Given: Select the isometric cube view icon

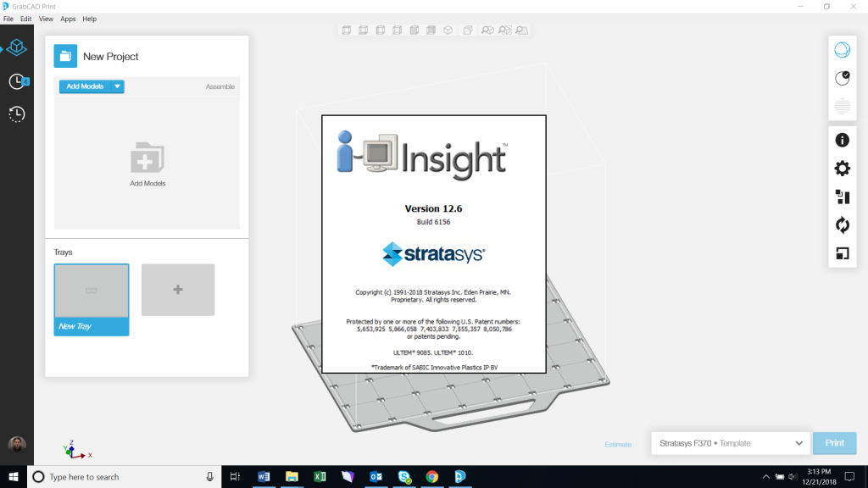Looking at the screenshot, I should [448, 30].
